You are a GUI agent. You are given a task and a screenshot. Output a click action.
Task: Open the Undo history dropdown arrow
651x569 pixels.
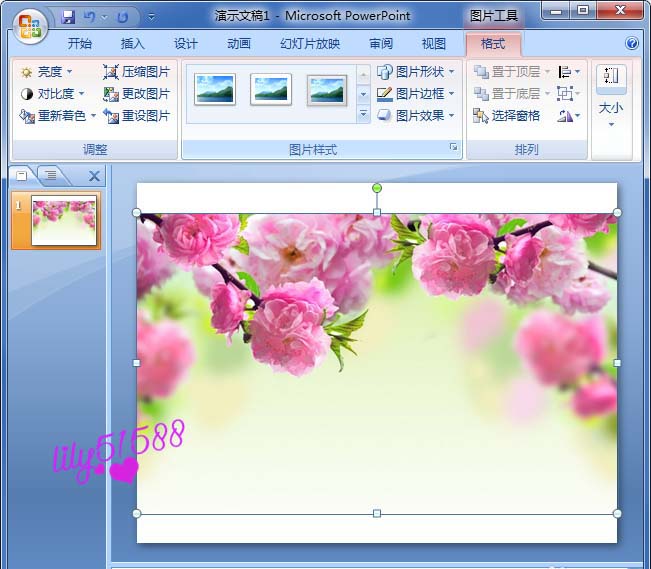pyautogui.click(x=105, y=17)
